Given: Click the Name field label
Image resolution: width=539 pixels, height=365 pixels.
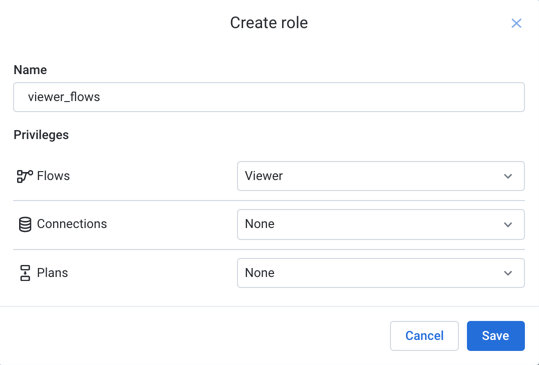Looking at the screenshot, I should tap(30, 70).
